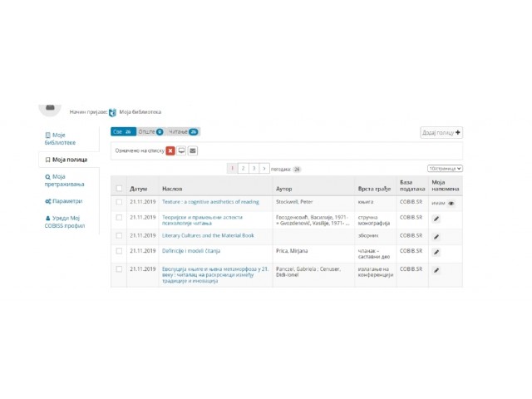Screen dimensions: 532x399
Task: Go to page 2 in pagination
Action: point(243,168)
